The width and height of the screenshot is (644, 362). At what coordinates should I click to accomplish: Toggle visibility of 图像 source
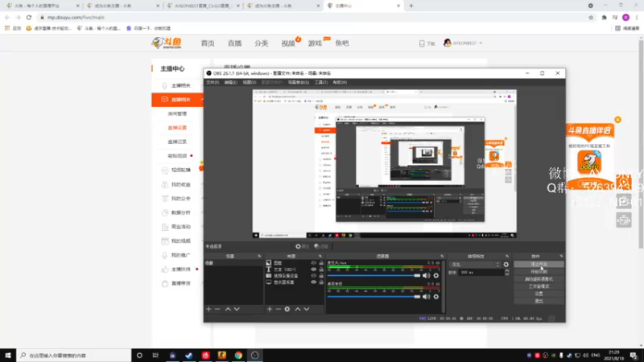tap(314, 263)
